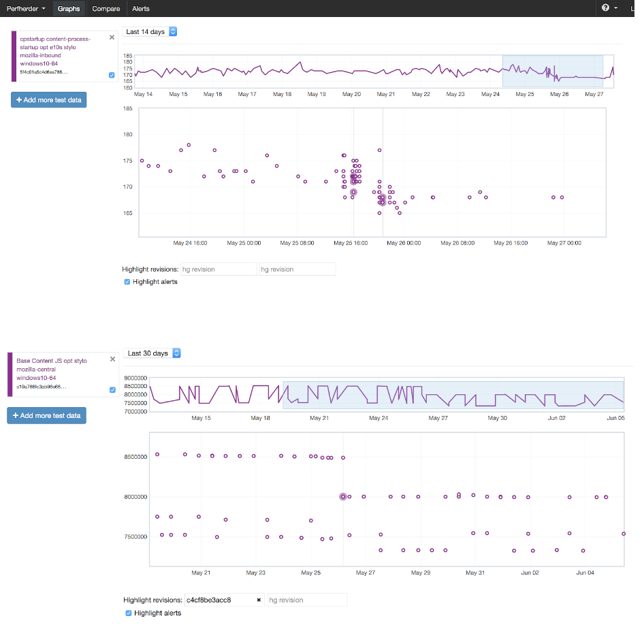Focus first hg revision field under top graph
Viewport: 644px width, 644px height.
[x=219, y=270]
